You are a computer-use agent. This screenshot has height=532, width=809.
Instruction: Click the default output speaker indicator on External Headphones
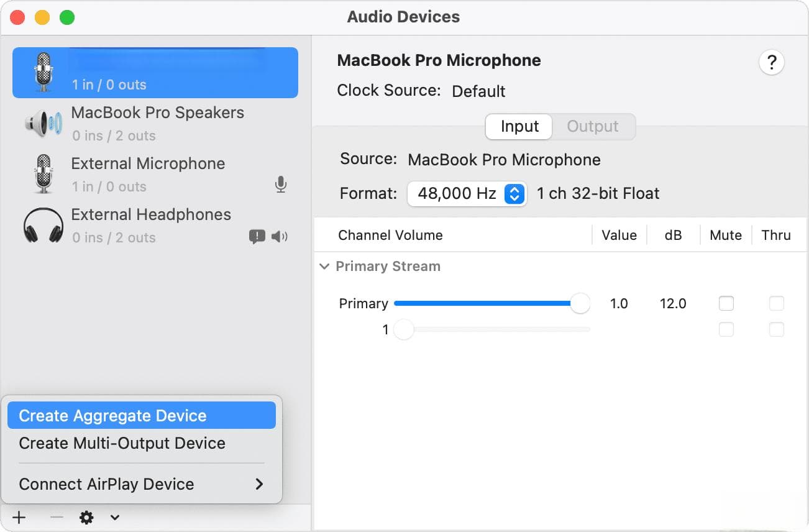point(280,236)
